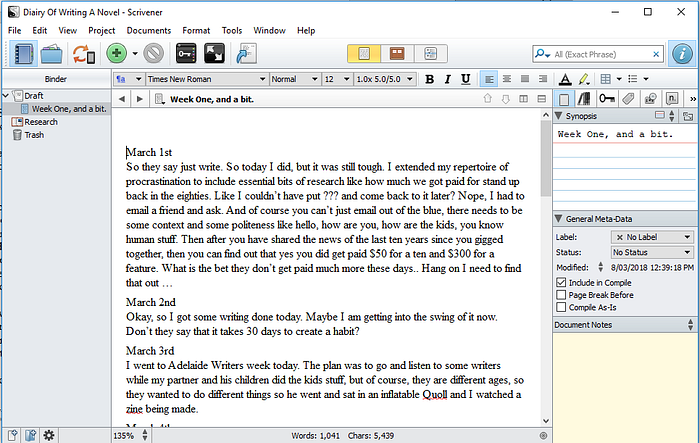The height and width of the screenshot is (443, 700).
Task: Open the Project menu
Action: 102,30
